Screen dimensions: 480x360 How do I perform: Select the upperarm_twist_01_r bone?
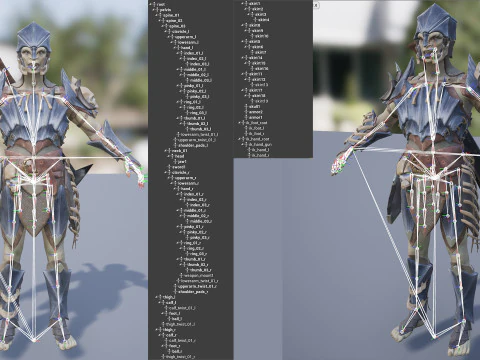(197, 286)
